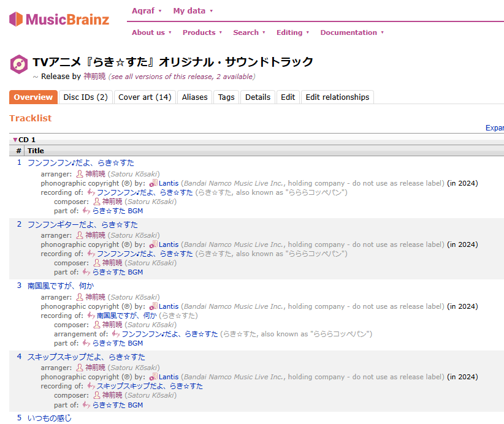The image size is (504, 424).
Task: Open track 4 title スキップスキップだよ、らき☆すた
Action: [x=86, y=357]
